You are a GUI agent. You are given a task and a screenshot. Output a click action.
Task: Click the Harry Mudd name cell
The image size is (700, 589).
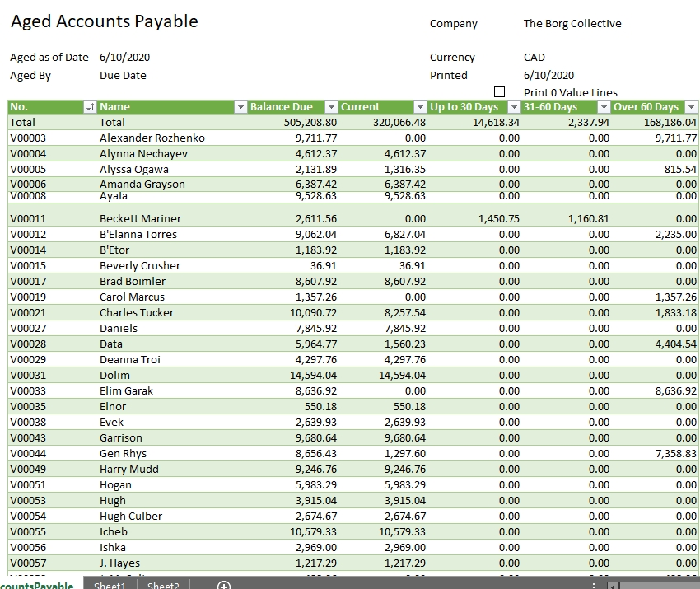[129, 469]
